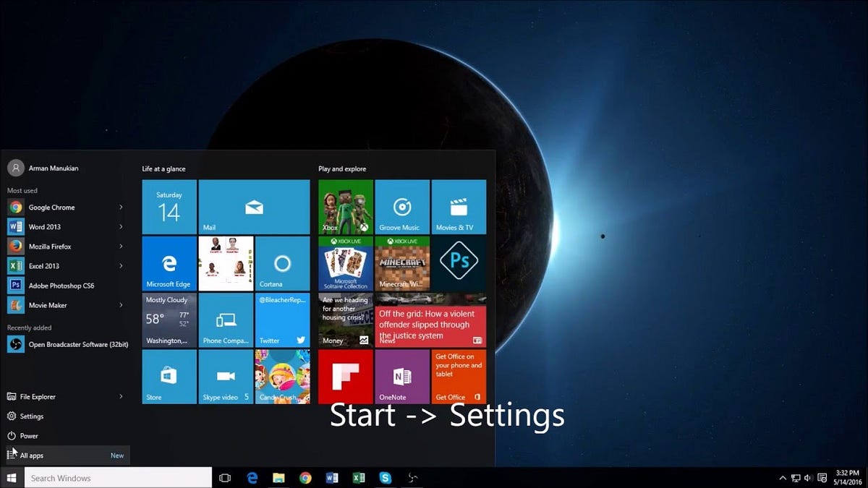Open the Cortana tile

pyautogui.click(x=282, y=263)
